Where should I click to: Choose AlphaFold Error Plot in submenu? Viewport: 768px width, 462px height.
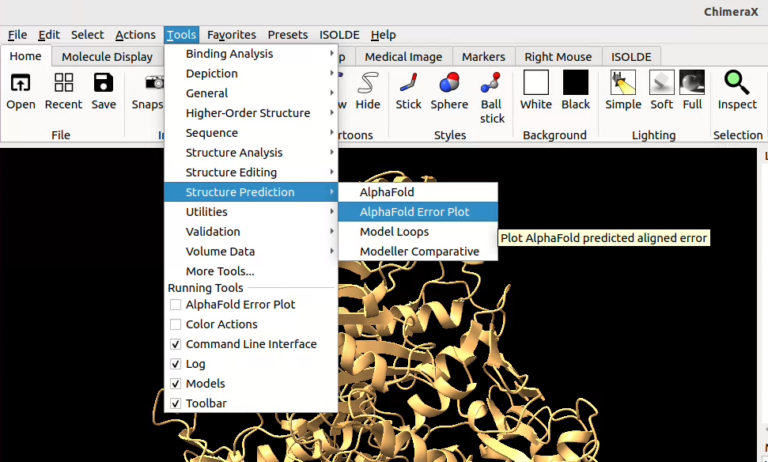pos(418,212)
